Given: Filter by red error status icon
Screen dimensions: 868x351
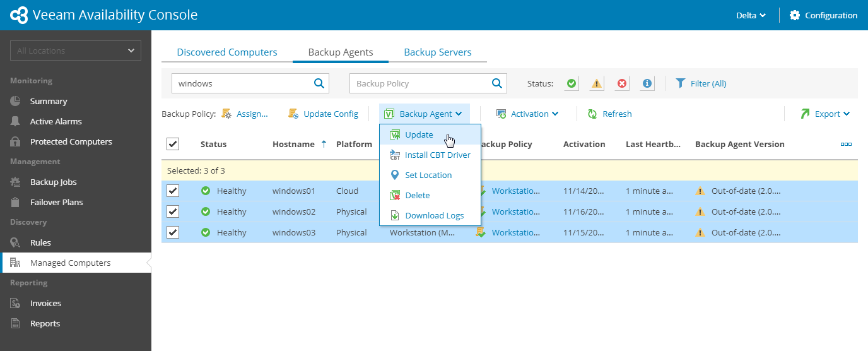Looking at the screenshot, I should pyautogui.click(x=622, y=83).
